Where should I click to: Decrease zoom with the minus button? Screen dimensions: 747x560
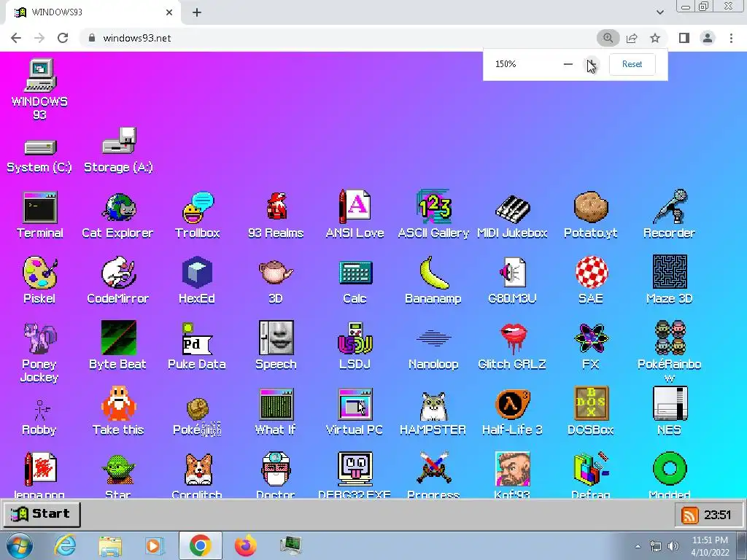pyautogui.click(x=568, y=64)
